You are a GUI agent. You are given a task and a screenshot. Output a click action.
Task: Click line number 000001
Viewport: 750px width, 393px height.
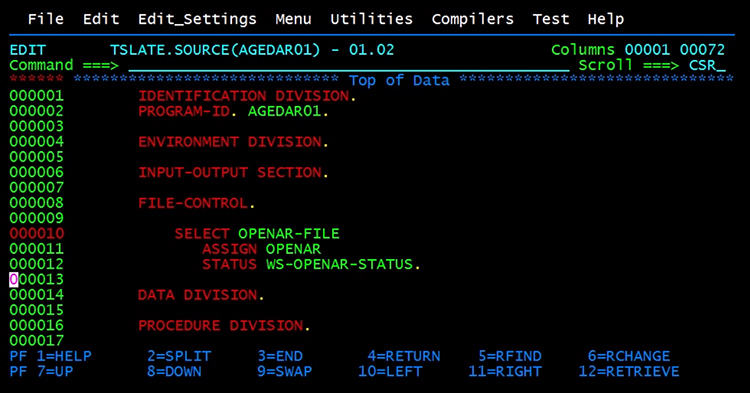[x=37, y=96]
